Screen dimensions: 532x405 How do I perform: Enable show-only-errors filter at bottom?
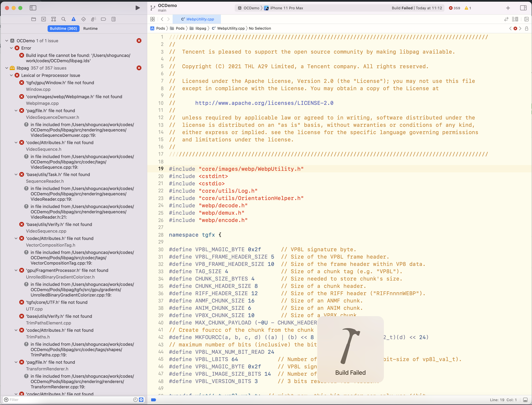pyautogui.click(x=141, y=400)
